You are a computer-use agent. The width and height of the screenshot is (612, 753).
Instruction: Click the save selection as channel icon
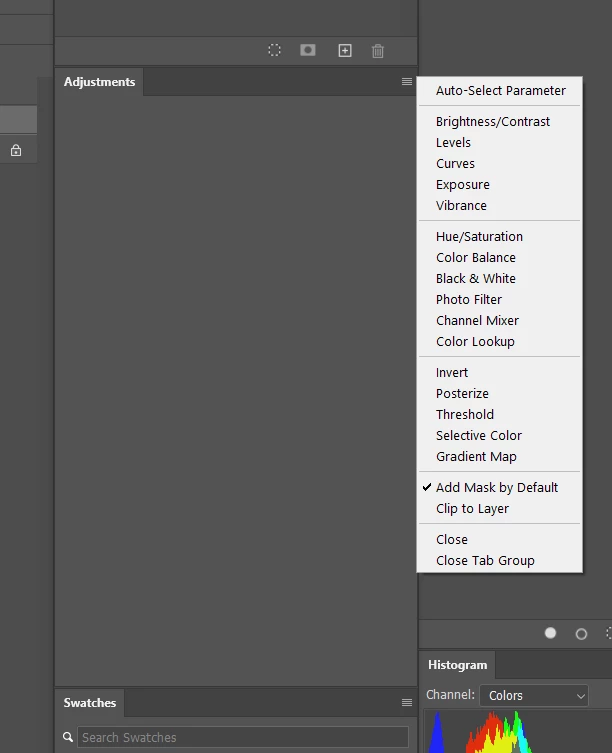(x=308, y=50)
